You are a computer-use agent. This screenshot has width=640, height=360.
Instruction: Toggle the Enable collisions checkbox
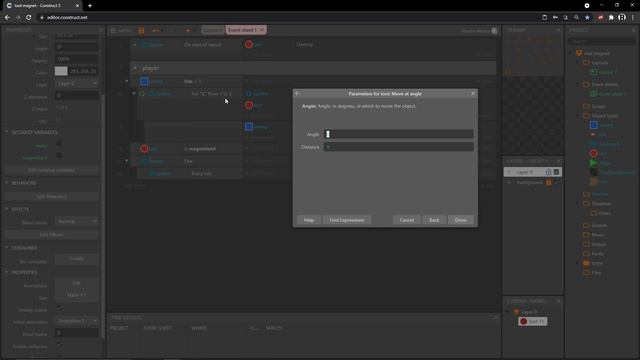pos(59,344)
